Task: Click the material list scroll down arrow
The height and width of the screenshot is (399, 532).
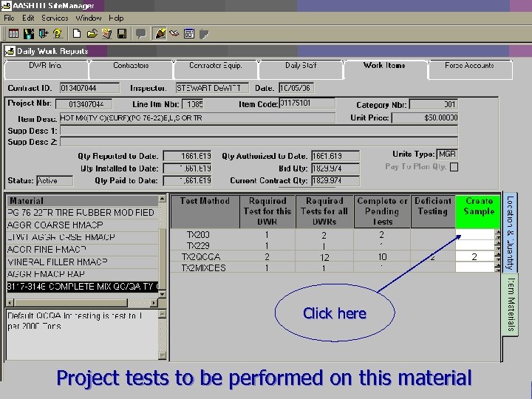Action: tap(162, 294)
